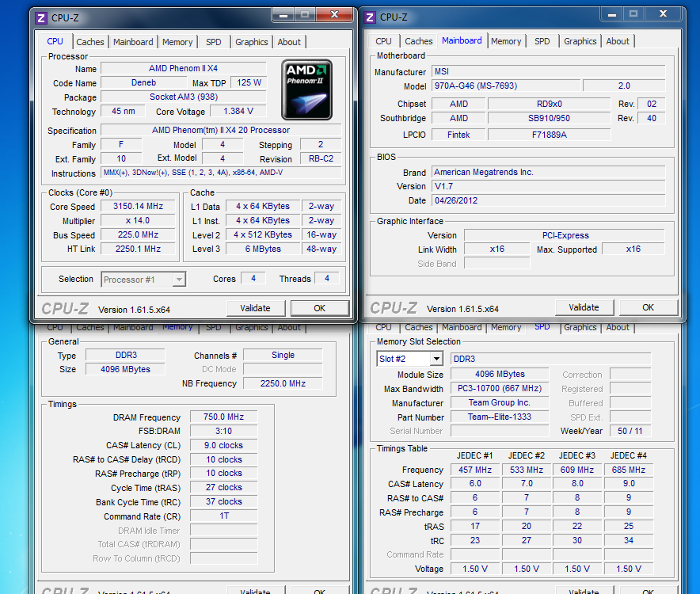Open Memory tab in top-right mainboard window

505,41
